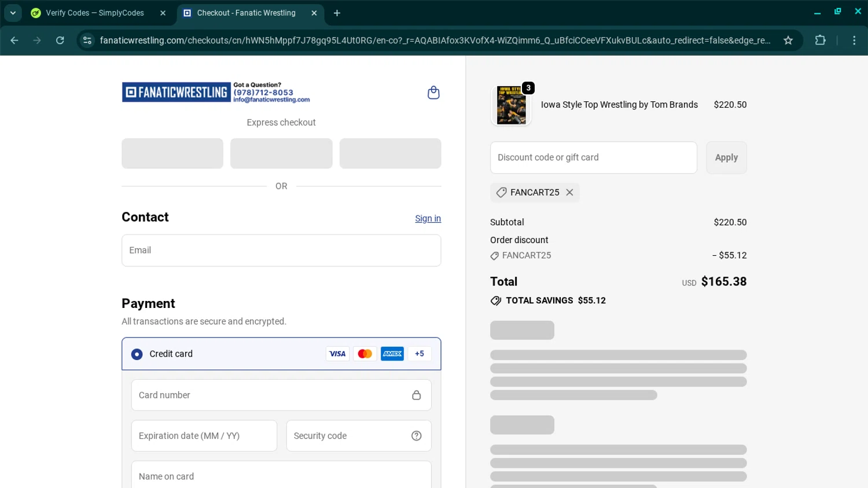Open the Chrome three-dot menu
The height and width of the screenshot is (488, 868).
click(854, 41)
